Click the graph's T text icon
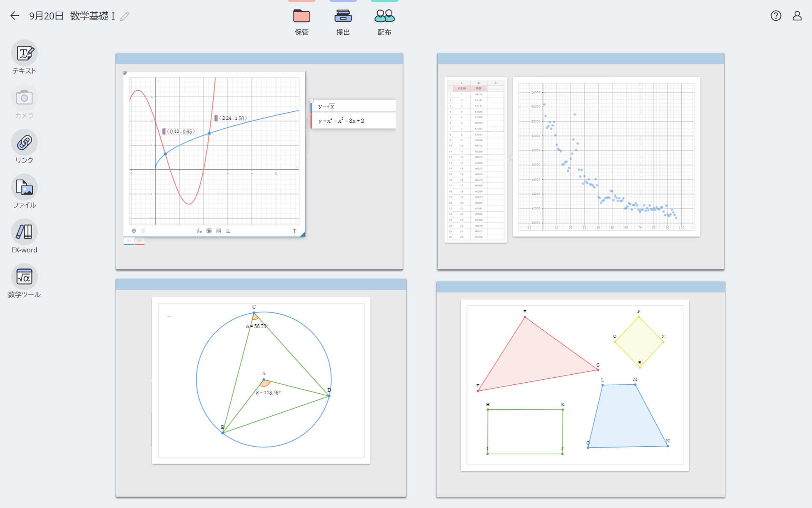 point(294,231)
